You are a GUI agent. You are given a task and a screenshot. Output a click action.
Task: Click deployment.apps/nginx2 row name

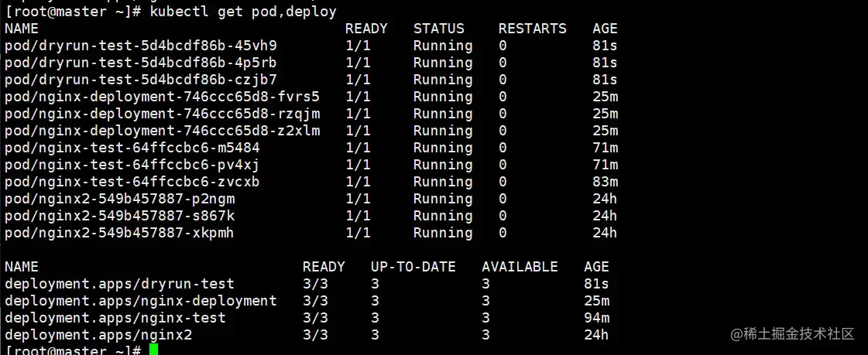[98, 335]
